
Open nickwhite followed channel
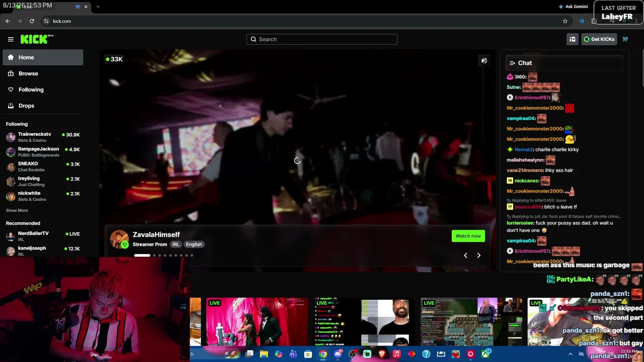tap(43, 196)
